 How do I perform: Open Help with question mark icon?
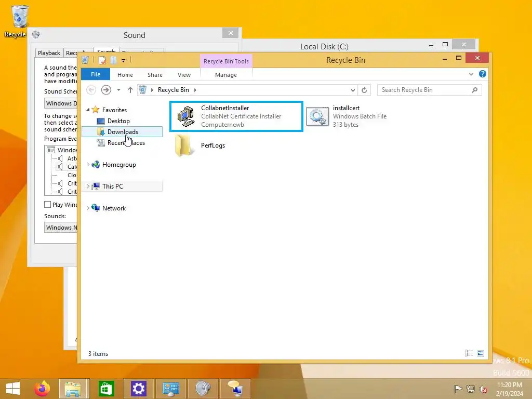[483, 74]
